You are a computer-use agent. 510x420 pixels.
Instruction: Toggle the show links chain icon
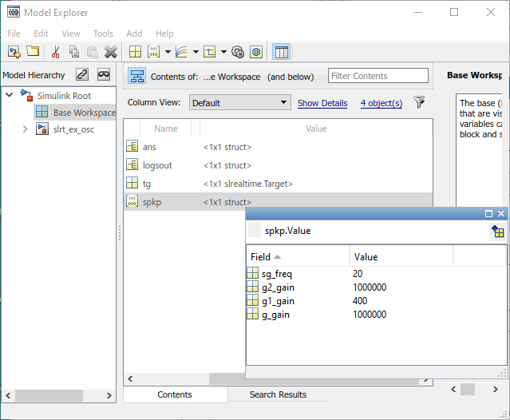click(82, 75)
